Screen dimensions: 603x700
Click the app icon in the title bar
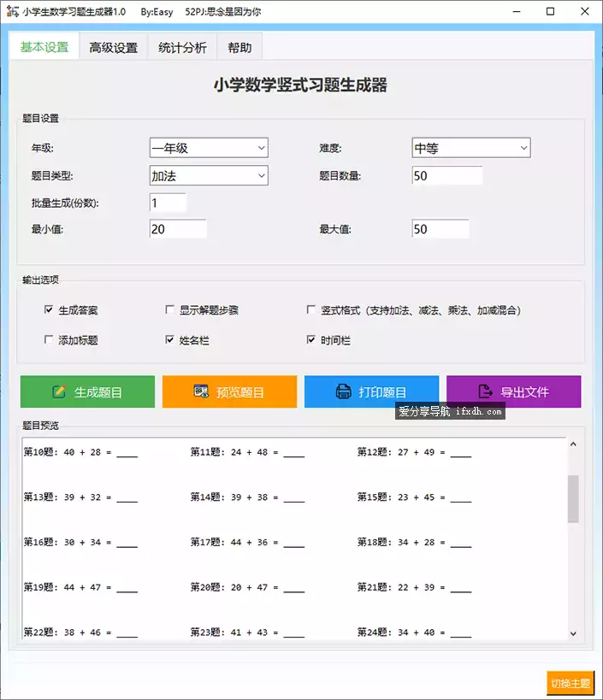[x=13, y=11]
